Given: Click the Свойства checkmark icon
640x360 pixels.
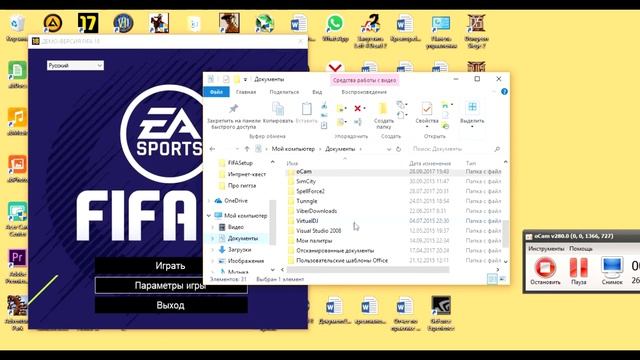Looking at the screenshot, I should click(x=427, y=109).
